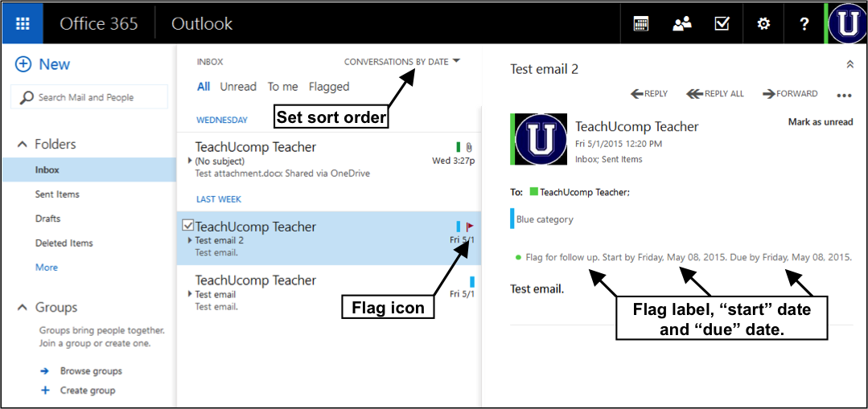Open the Help question mark icon
This screenshot has height=409, width=868.
pyautogui.click(x=804, y=24)
